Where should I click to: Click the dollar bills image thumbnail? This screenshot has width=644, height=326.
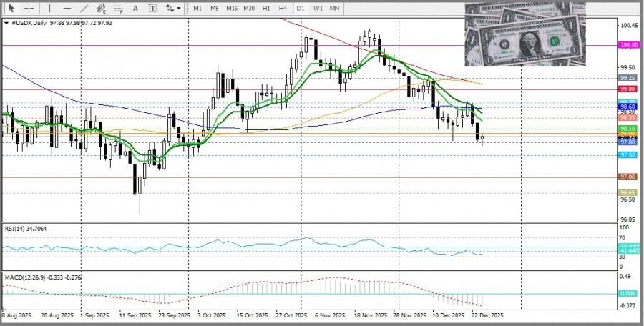click(525, 33)
